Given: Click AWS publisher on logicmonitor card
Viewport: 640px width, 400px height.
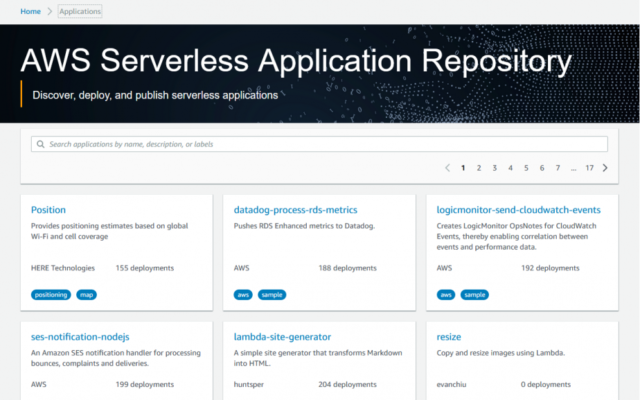Looking at the screenshot, I should coord(444,268).
